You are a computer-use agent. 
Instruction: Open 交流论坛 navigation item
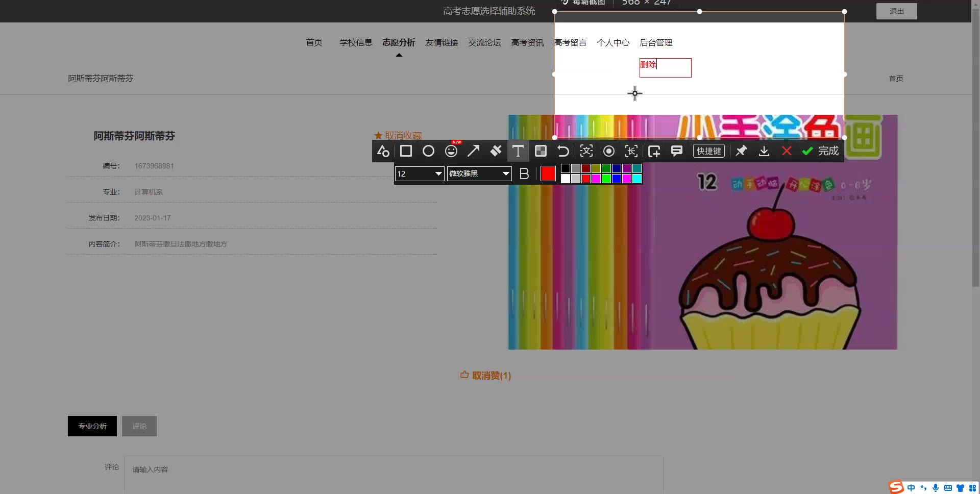click(484, 42)
